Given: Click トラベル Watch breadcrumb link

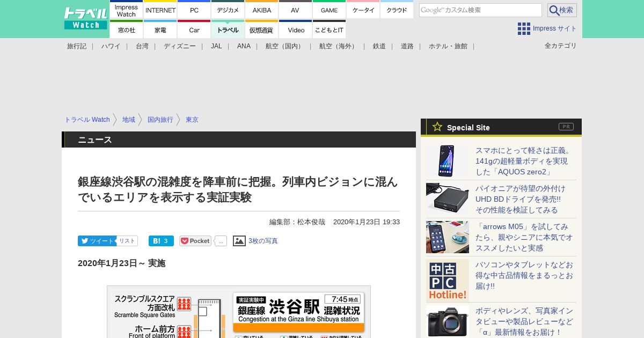Looking at the screenshot, I should point(87,120).
